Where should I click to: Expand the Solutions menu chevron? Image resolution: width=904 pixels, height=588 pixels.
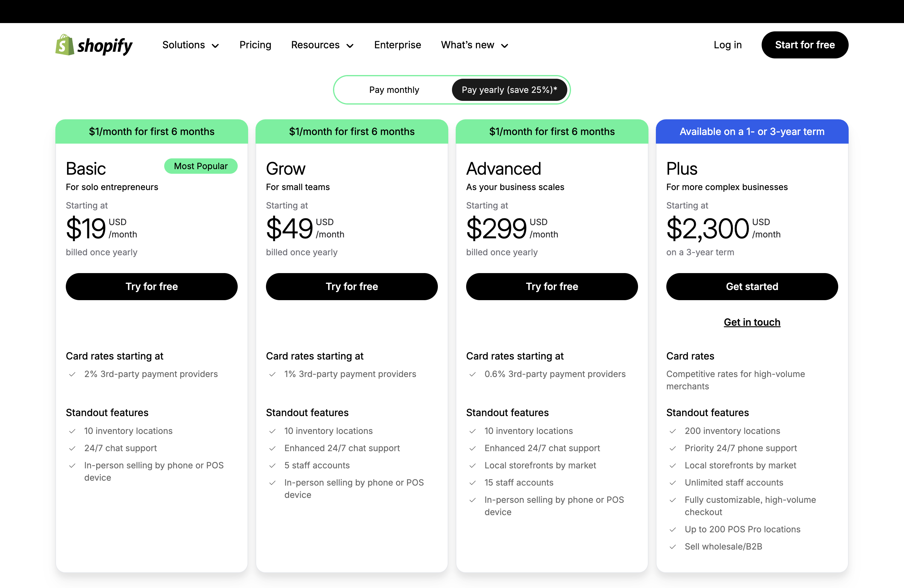pyautogui.click(x=215, y=46)
